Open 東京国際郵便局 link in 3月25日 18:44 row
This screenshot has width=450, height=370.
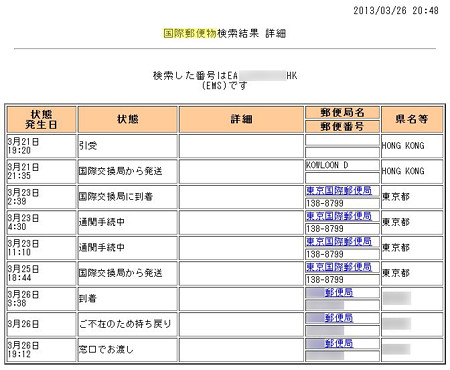point(339,267)
